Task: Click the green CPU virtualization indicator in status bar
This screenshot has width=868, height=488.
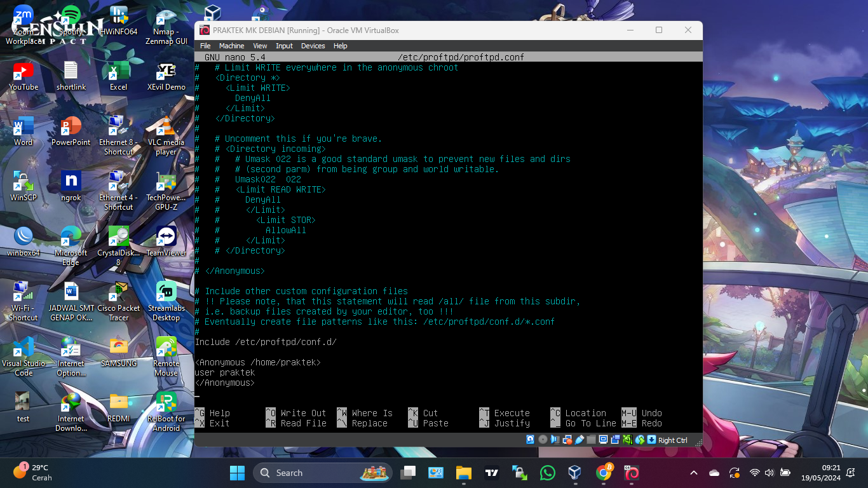Action: click(x=627, y=440)
